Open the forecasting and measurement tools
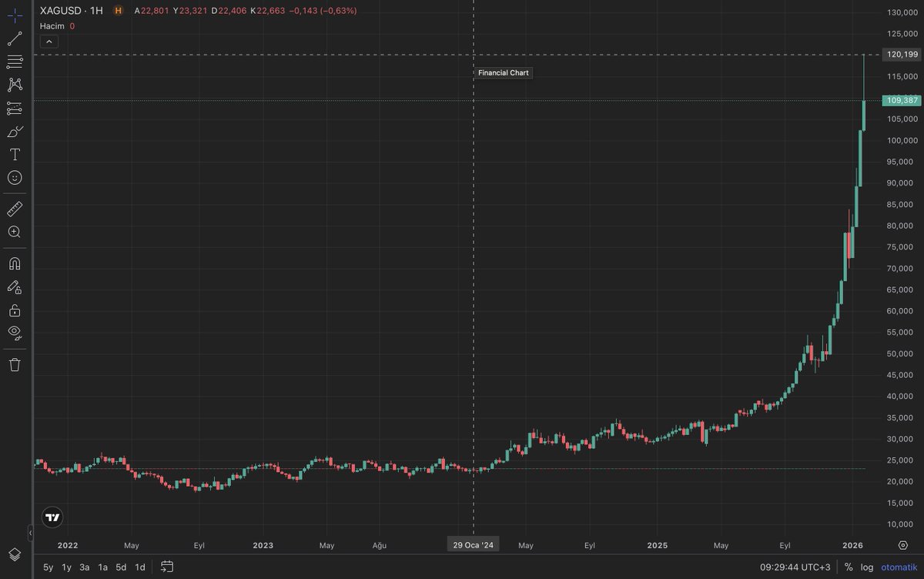This screenshot has width=924, height=579. pos(15,108)
